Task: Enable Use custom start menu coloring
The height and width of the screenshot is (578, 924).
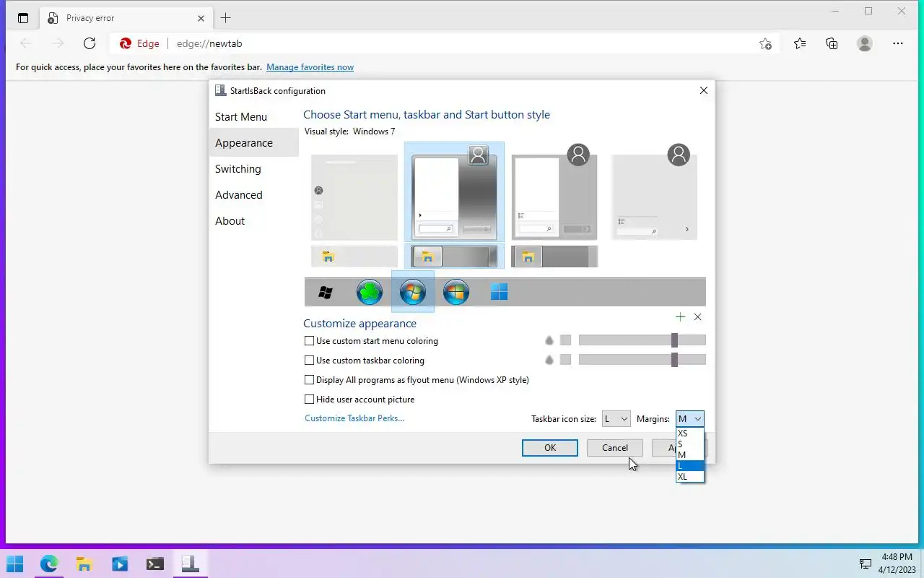Action: point(309,340)
